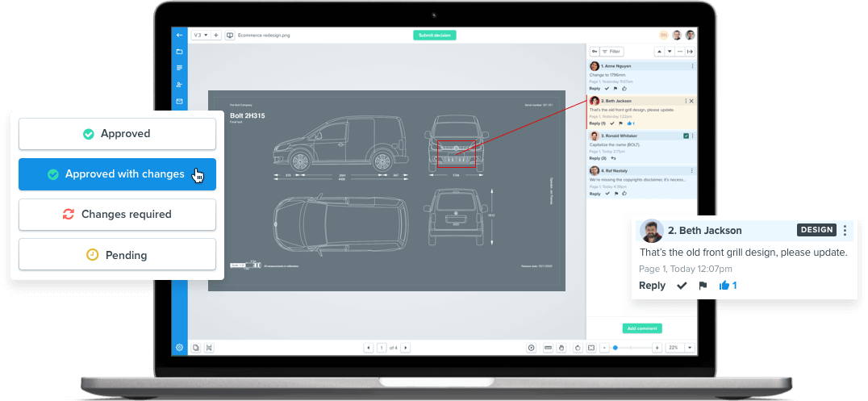Screen dimensions: 868x401
Task: Click the rotate icon in bottom toolbar
Action: tap(577, 348)
